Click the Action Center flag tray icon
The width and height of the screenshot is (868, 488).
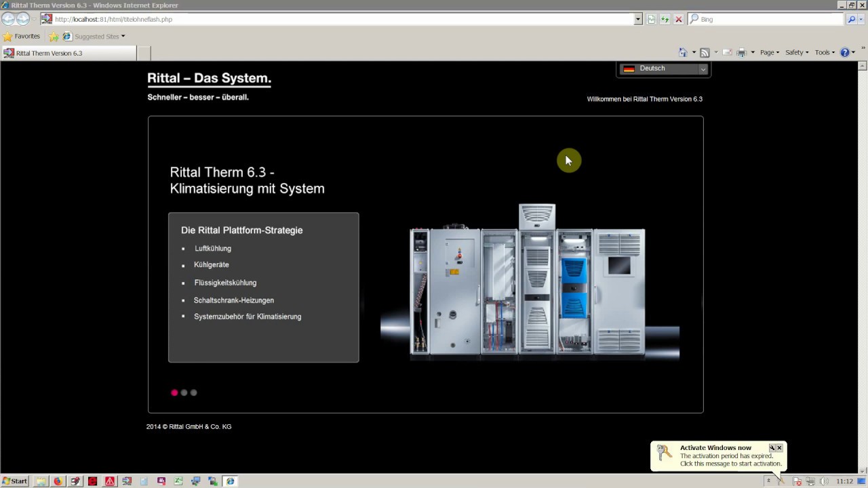(x=797, y=481)
